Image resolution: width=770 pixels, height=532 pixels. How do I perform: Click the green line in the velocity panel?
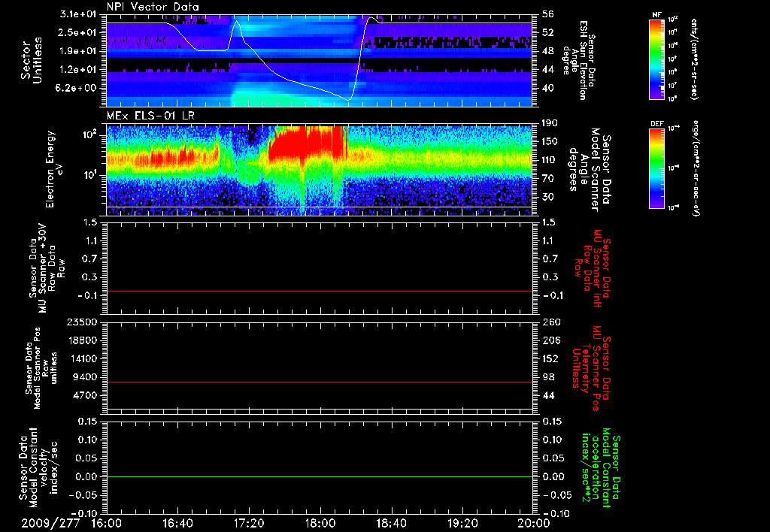(x=319, y=477)
